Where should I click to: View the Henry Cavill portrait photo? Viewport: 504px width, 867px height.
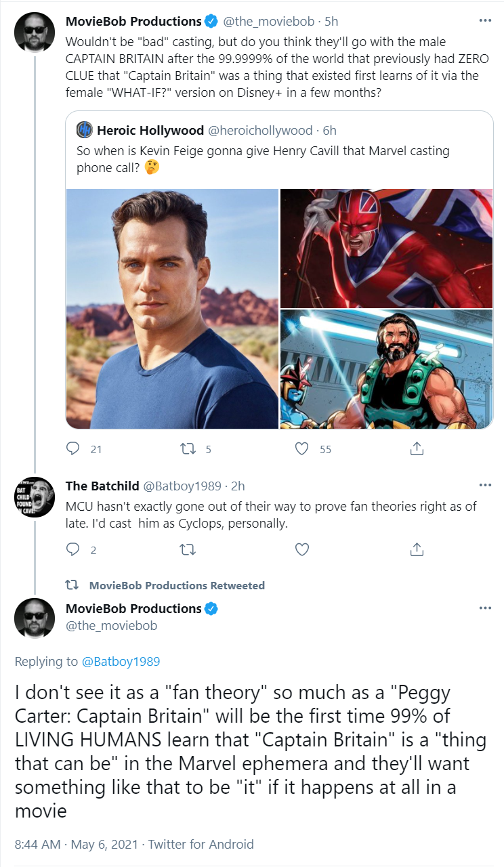click(172, 309)
